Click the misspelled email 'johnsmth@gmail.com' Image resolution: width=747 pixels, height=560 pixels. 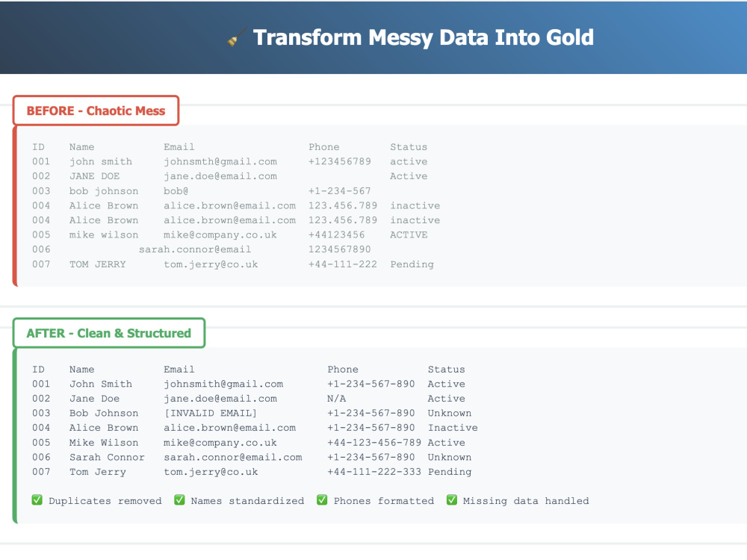220,162
